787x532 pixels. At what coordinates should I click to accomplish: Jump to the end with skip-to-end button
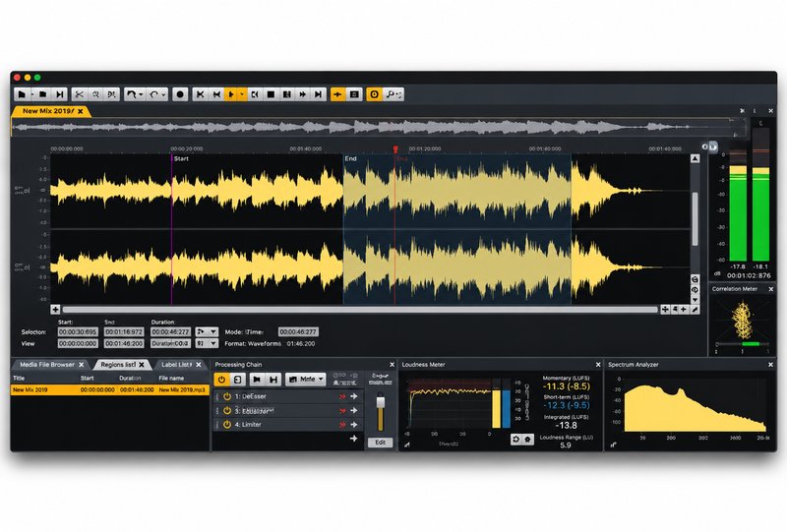(x=318, y=93)
